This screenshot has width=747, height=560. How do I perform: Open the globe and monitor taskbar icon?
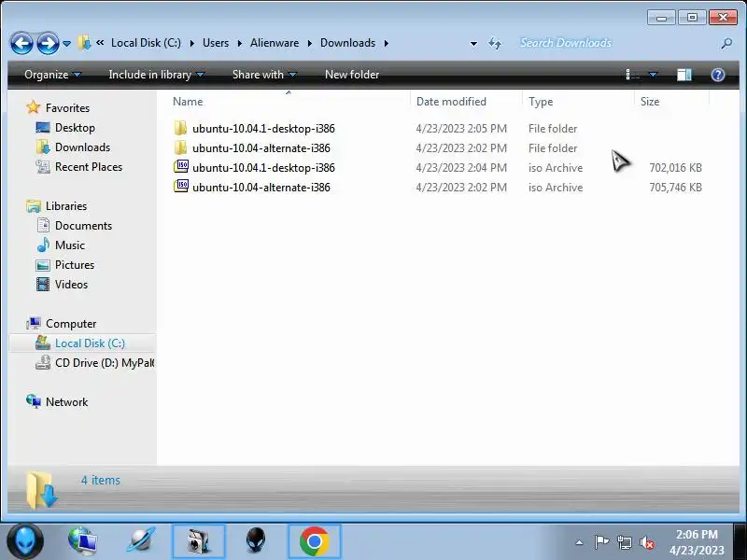83,541
